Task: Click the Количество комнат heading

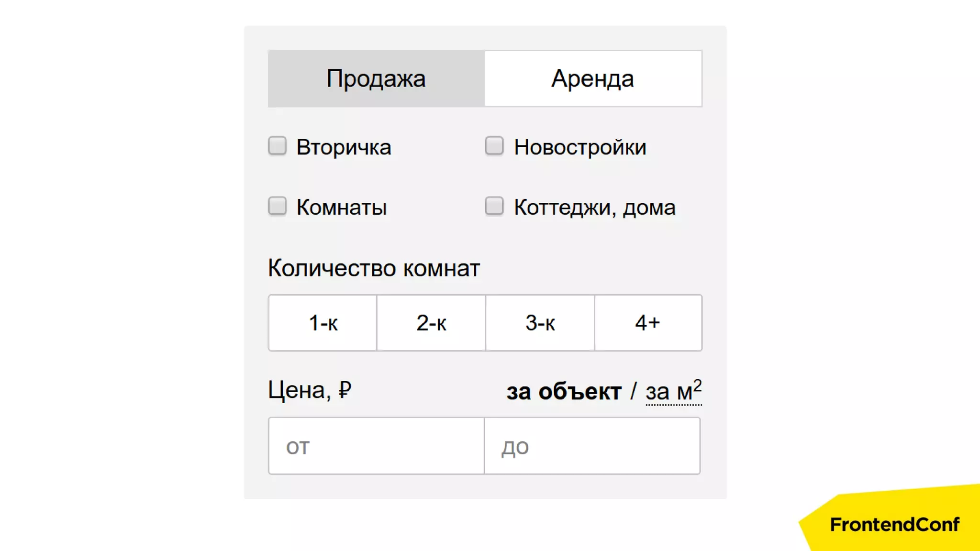Action: click(374, 268)
